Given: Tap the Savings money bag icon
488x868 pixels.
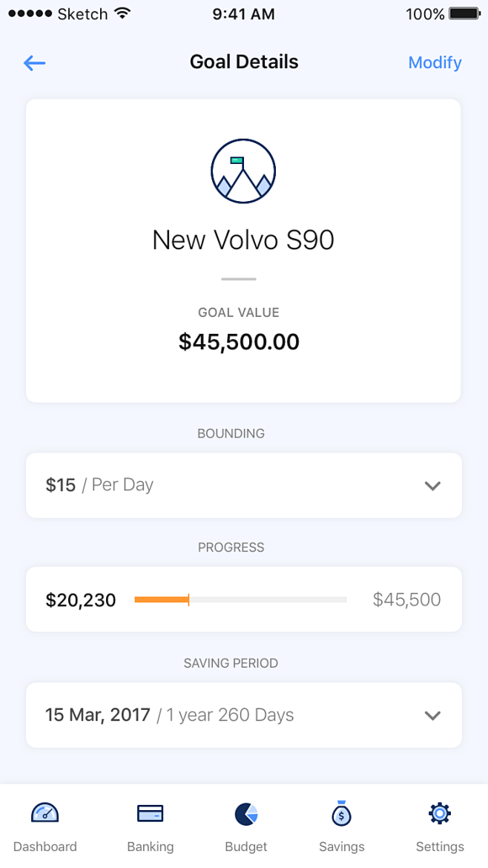Looking at the screenshot, I should 341,815.
